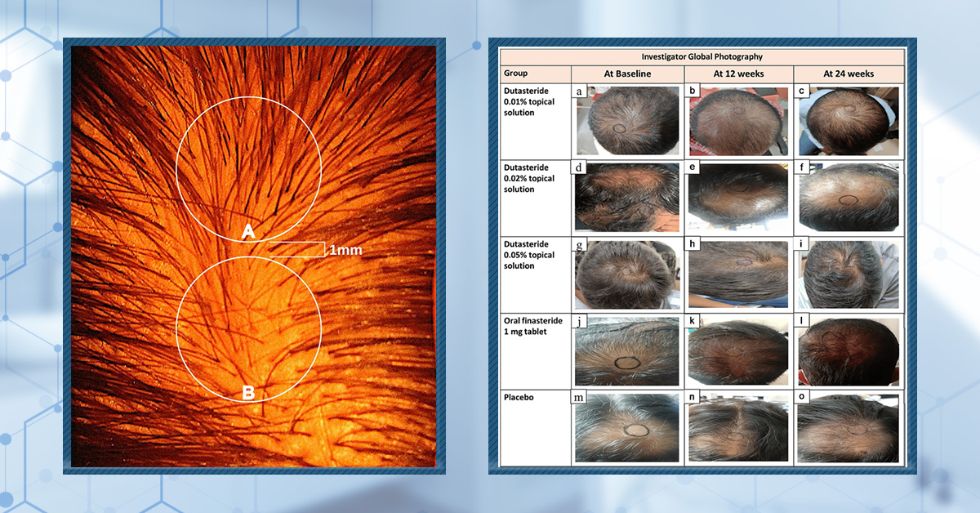This screenshot has width=980, height=513.
Task: Select photo 'g' of Dutasteride 0.05% baseline
Action: tap(627, 274)
